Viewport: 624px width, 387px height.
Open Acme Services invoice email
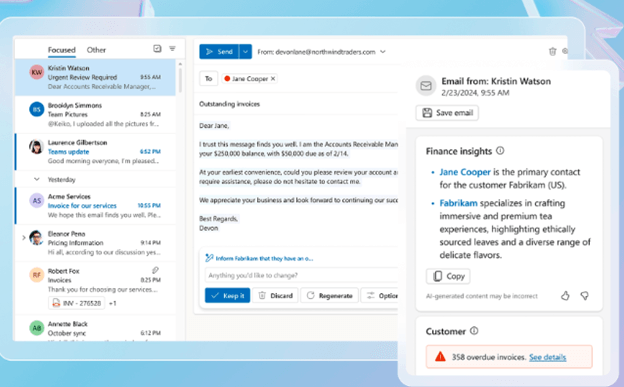[x=95, y=206]
